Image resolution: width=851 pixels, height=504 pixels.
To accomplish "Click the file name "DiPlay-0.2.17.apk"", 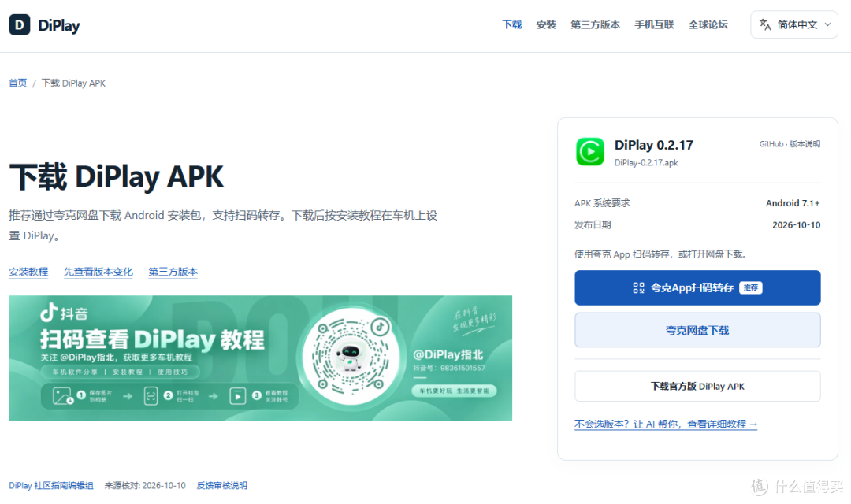I will coord(646,163).
